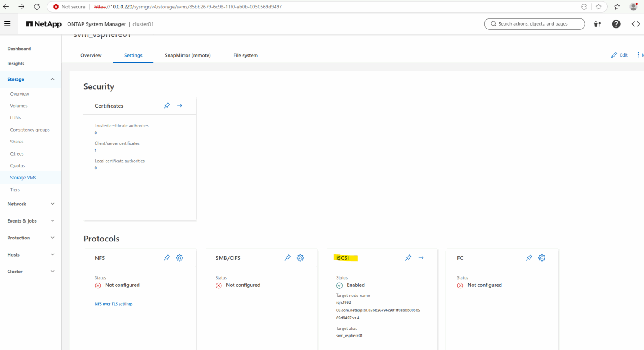The image size is (644, 350).
Task: Click the search actions and objects field
Action: click(534, 24)
